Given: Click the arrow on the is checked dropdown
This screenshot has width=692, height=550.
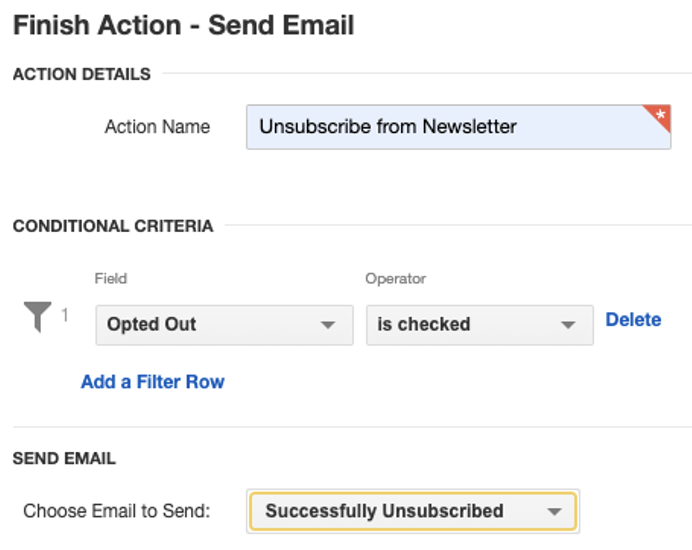Looking at the screenshot, I should (568, 325).
